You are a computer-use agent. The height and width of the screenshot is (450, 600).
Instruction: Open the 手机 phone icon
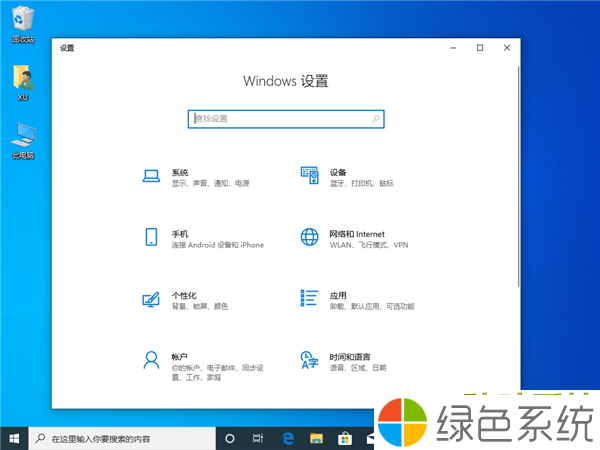(151, 237)
